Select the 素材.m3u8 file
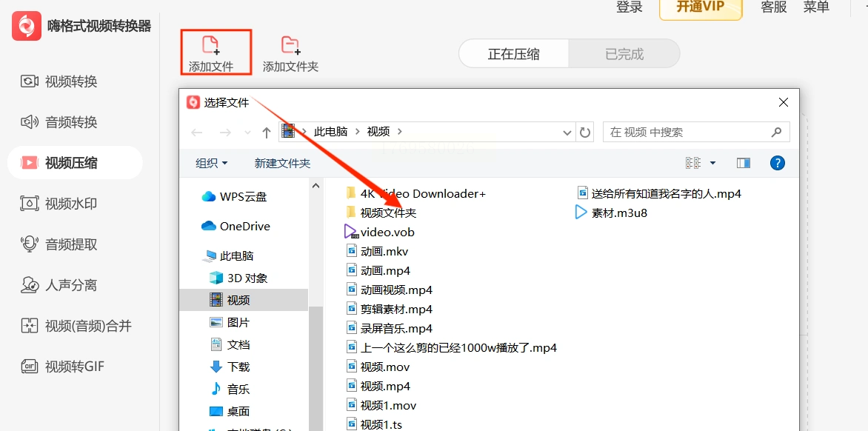The width and height of the screenshot is (868, 431). (x=612, y=213)
